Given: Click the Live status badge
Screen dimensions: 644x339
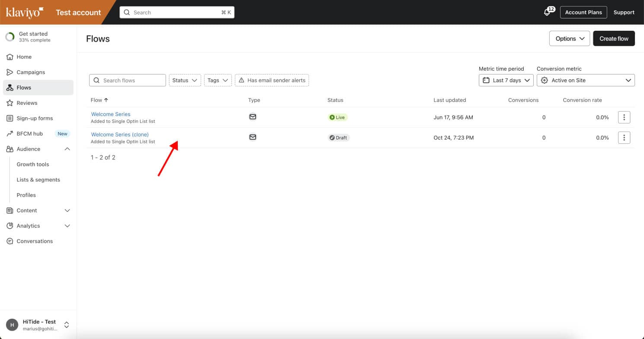Looking at the screenshot, I should (337, 117).
